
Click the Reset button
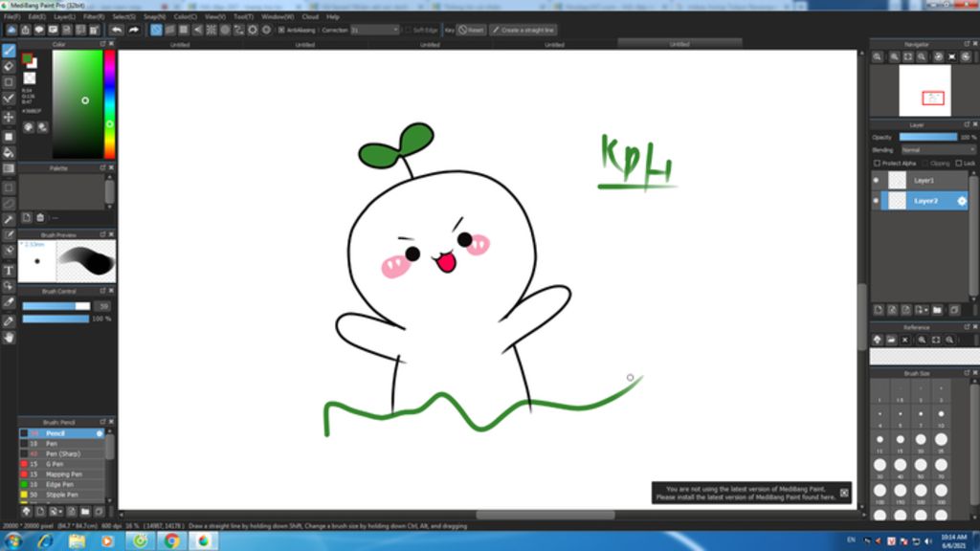(471, 30)
